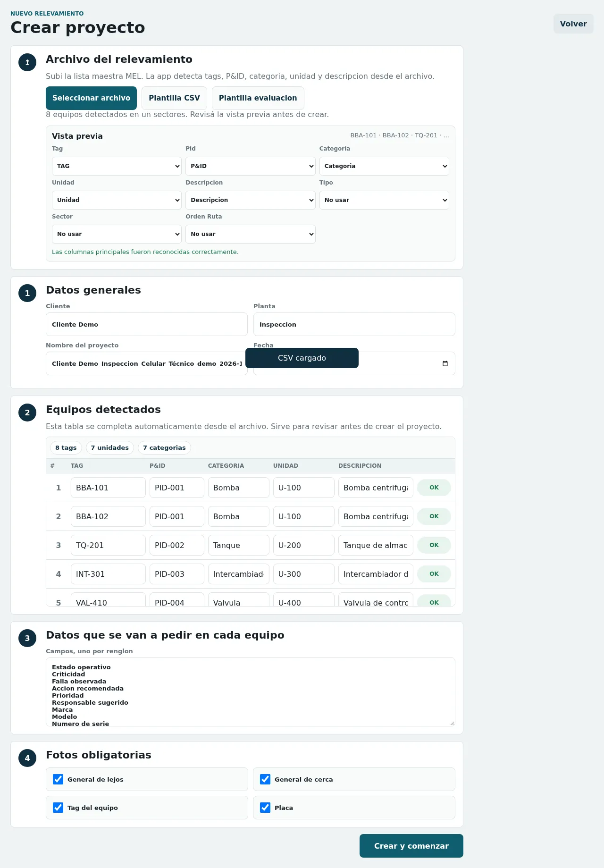The width and height of the screenshot is (604, 868).
Task: Click Seleccionar archivo button
Action: point(91,98)
